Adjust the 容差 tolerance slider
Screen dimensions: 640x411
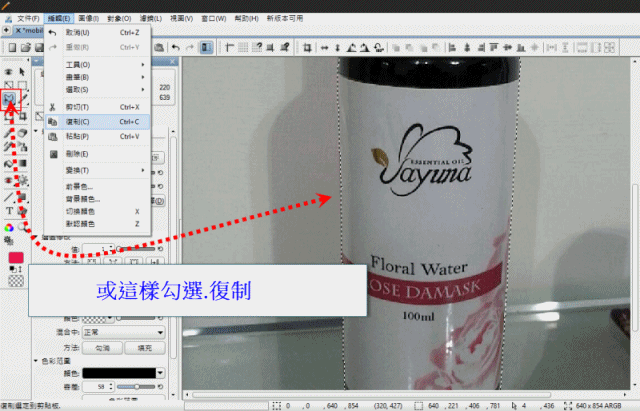pyautogui.click(x=136, y=387)
